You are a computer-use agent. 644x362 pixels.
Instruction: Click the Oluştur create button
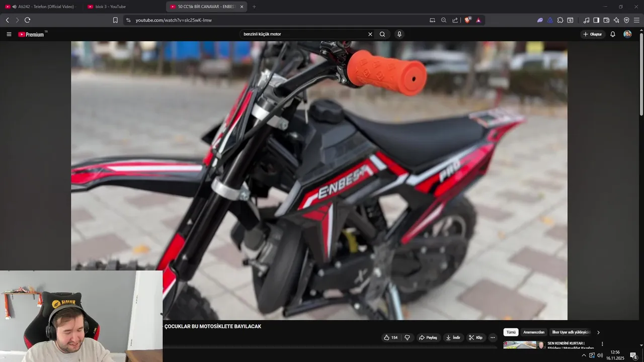593,34
